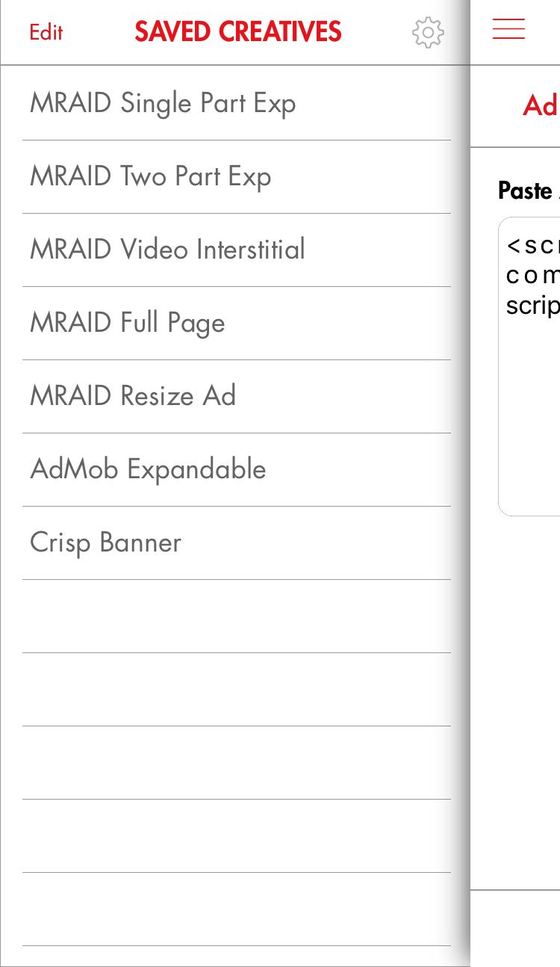
Task: Select the Crisp Banner creative
Action: click(x=105, y=542)
